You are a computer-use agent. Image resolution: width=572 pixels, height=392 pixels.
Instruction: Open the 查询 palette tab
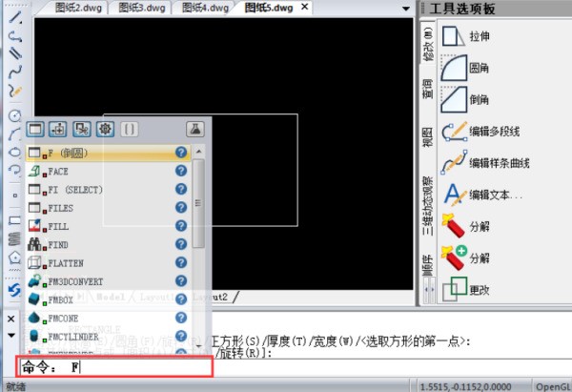428,89
